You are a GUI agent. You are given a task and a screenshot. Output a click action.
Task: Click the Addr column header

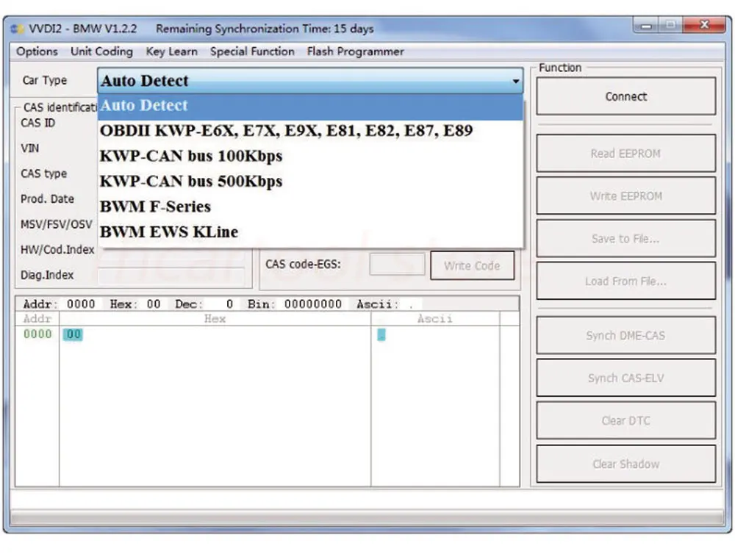coord(37,319)
